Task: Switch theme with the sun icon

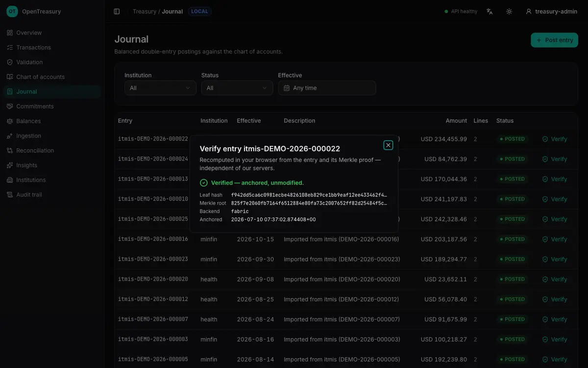Action: click(509, 11)
